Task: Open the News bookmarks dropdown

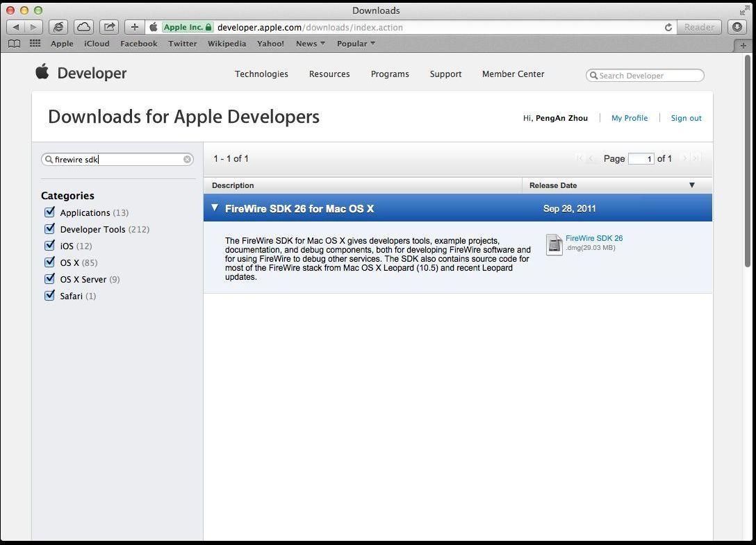Action: (309, 43)
